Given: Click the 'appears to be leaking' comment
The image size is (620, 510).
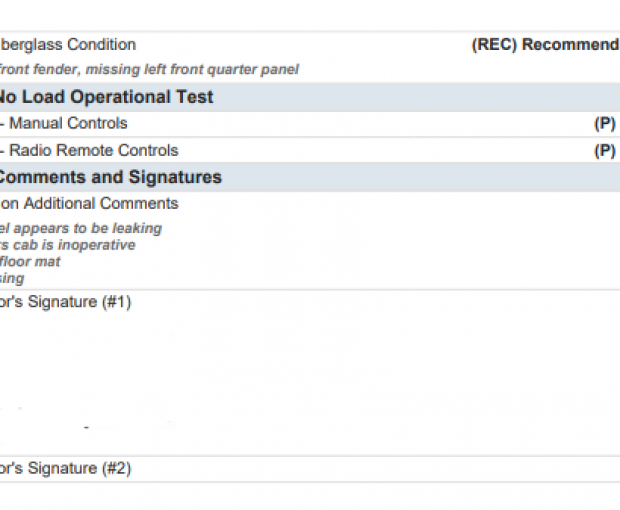Looking at the screenshot, I should [80, 228].
